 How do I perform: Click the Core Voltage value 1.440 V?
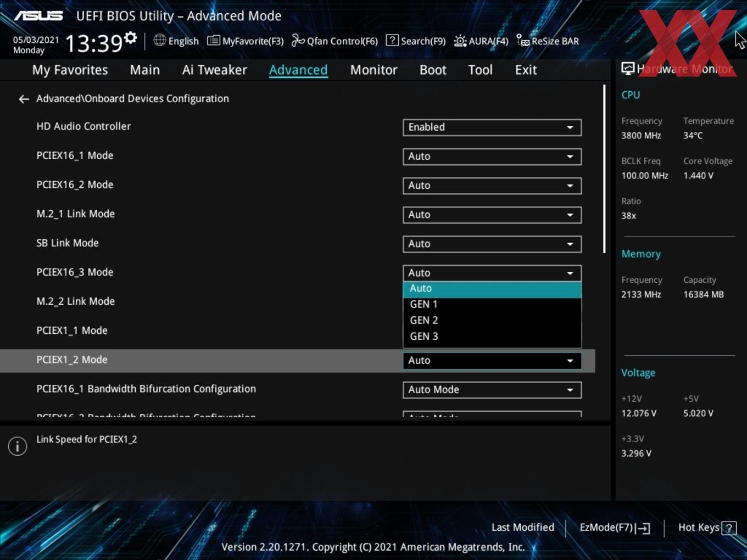point(698,176)
